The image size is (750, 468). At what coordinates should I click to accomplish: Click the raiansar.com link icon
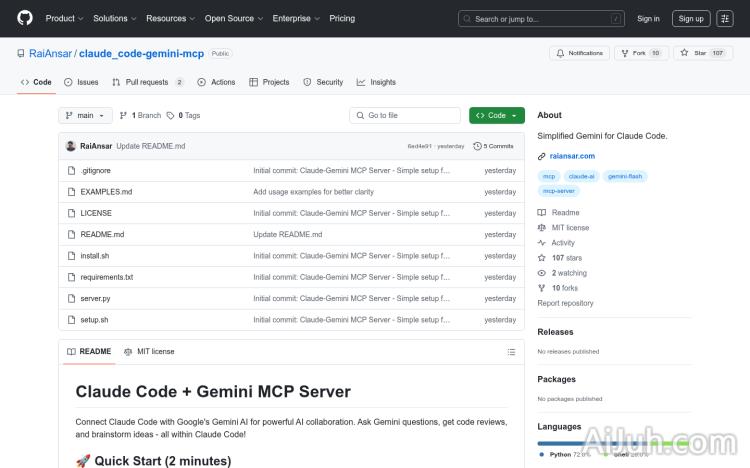pos(542,156)
